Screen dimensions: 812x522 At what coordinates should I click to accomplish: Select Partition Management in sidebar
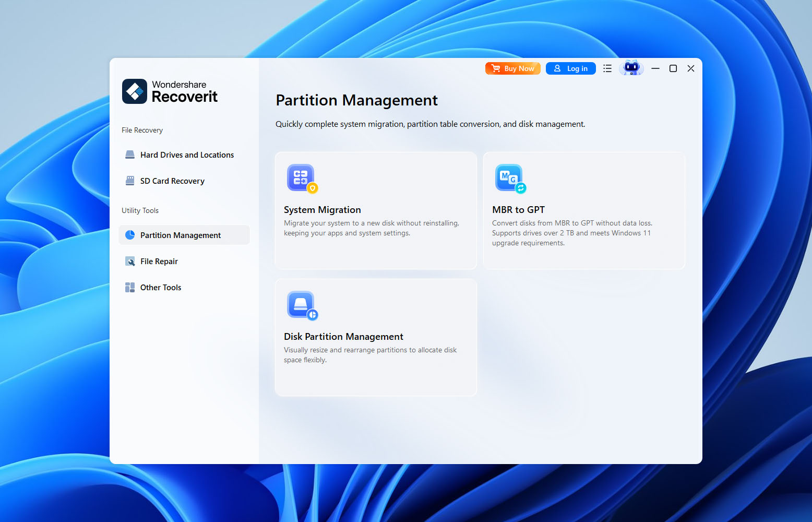click(x=184, y=235)
